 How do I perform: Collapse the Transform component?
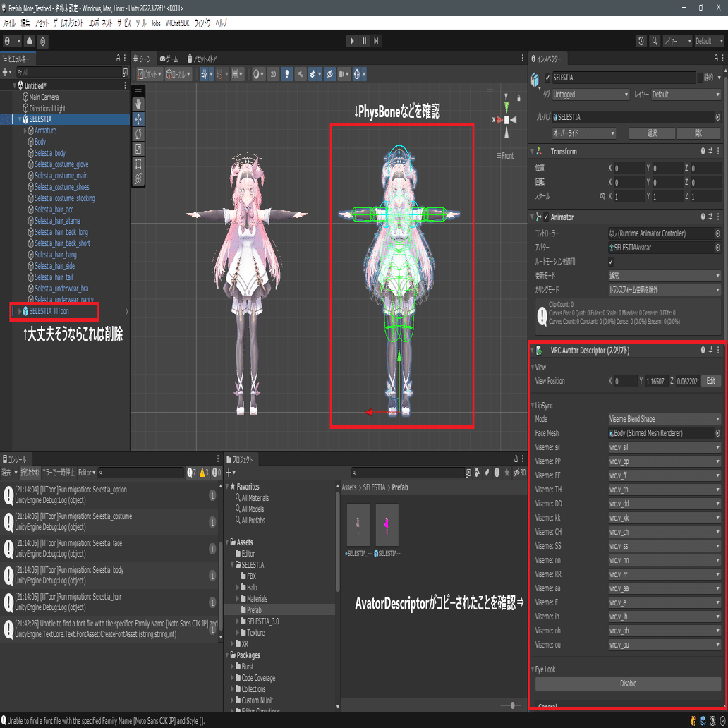(533, 152)
